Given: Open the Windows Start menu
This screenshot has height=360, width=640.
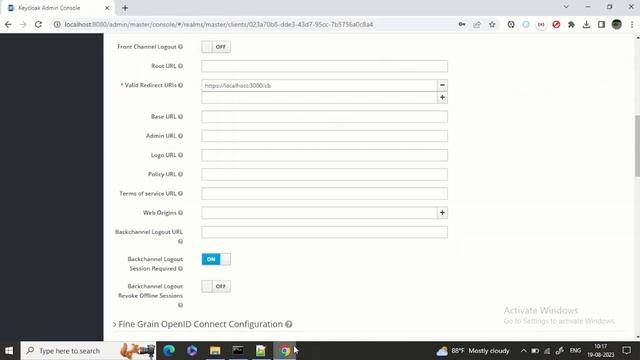Looking at the screenshot, I should (x=9, y=351).
